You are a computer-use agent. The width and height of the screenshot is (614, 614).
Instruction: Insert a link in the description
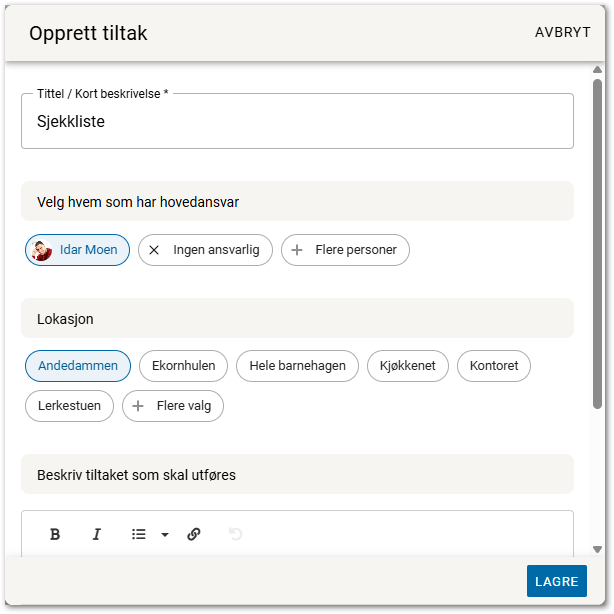pos(194,534)
